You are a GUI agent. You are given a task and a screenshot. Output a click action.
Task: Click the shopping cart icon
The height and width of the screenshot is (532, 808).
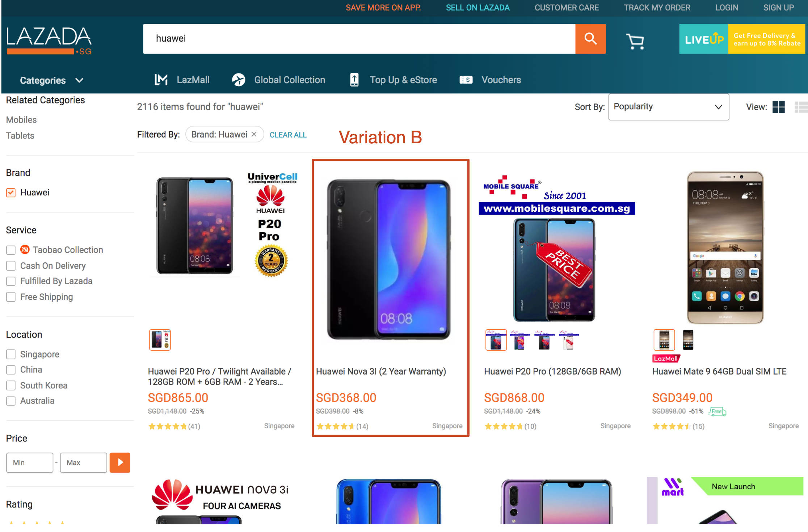click(635, 40)
